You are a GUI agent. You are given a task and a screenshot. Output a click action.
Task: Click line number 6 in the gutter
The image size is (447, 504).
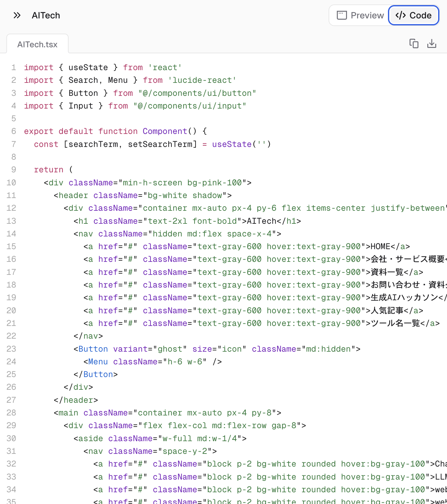(x=14, y=131)
